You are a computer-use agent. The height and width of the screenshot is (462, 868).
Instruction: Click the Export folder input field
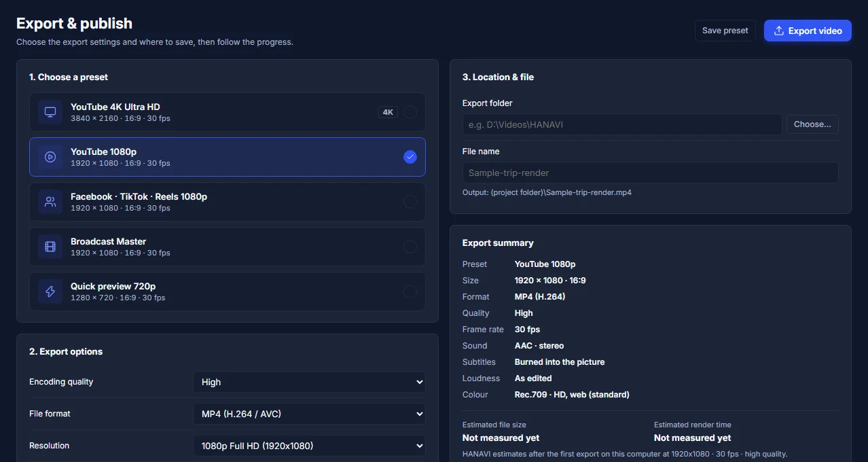point(622,124)
